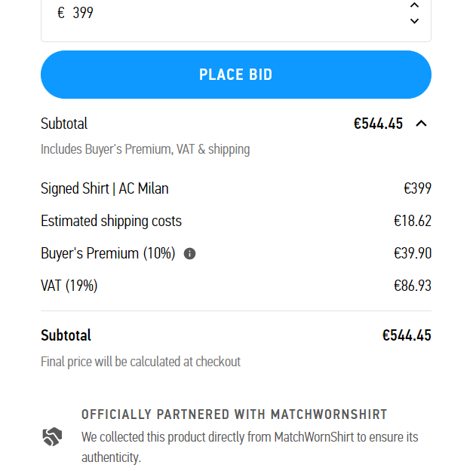Click the bid amount field showing 399
Viewport: 476px width, 471px height.
pyautogui.click(x=236, y=18)
